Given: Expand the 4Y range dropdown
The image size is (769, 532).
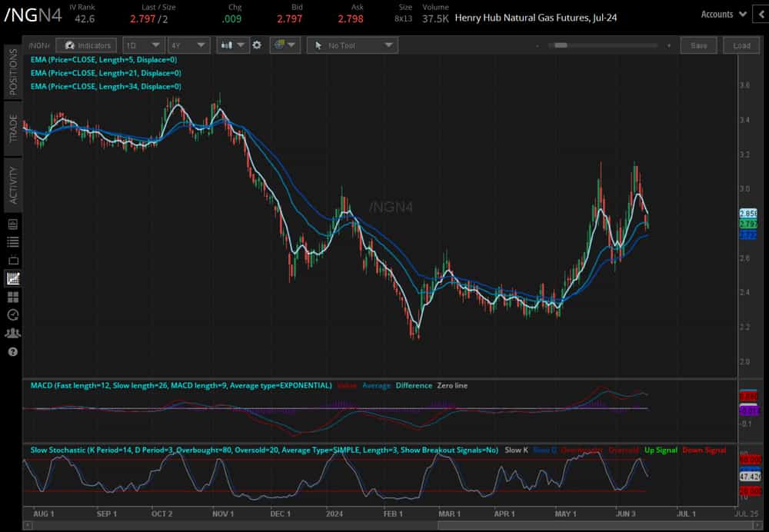Looking at the screenshot, I should [x=189, y=45].
